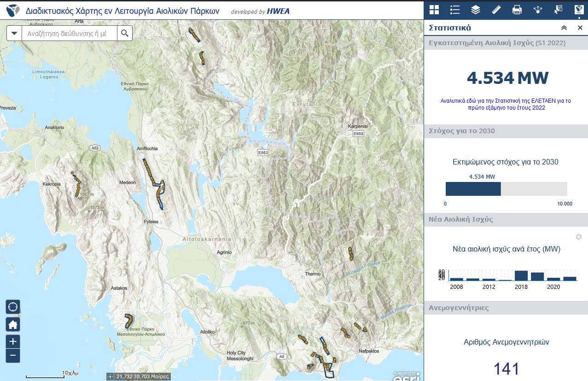Open the Layer List widget
This screenshot has height=381, width=588.
click(476, 10)
